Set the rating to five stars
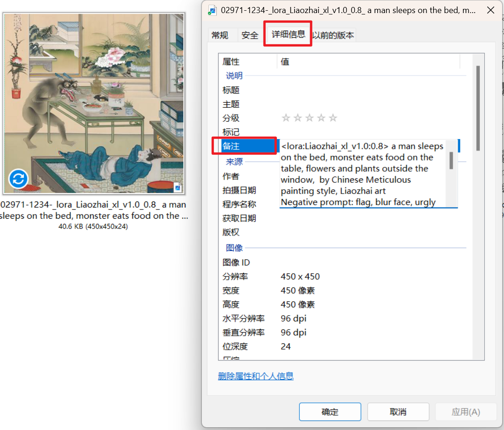This screenshot has height=430, width=504. (332, 118)
